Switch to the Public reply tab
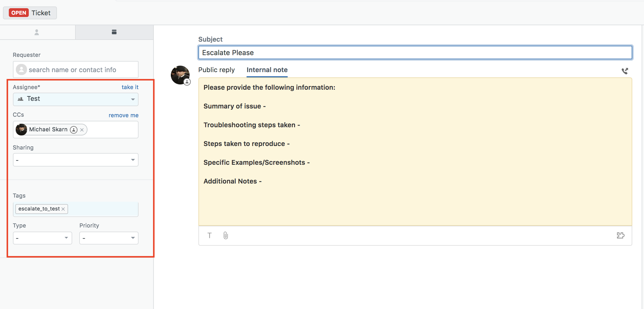 click(216, 70)
